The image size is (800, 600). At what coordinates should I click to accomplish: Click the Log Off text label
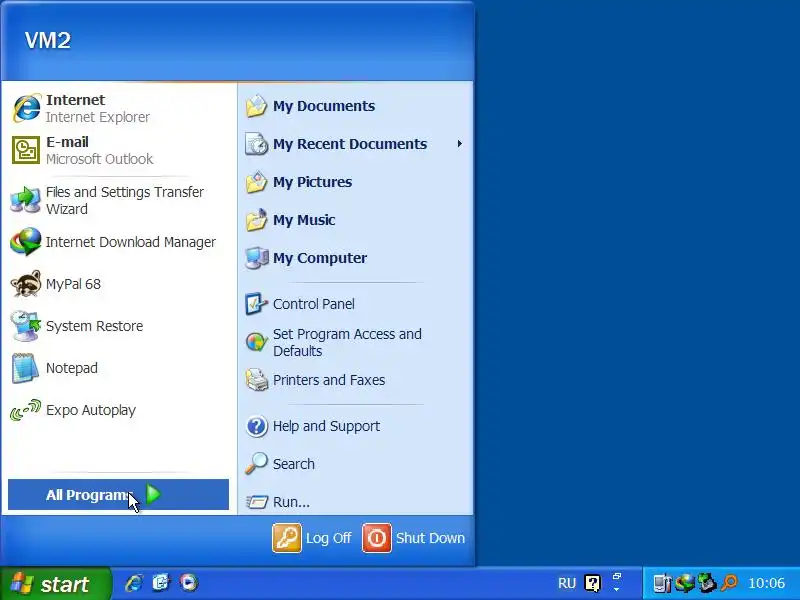[x=329, y=538]
